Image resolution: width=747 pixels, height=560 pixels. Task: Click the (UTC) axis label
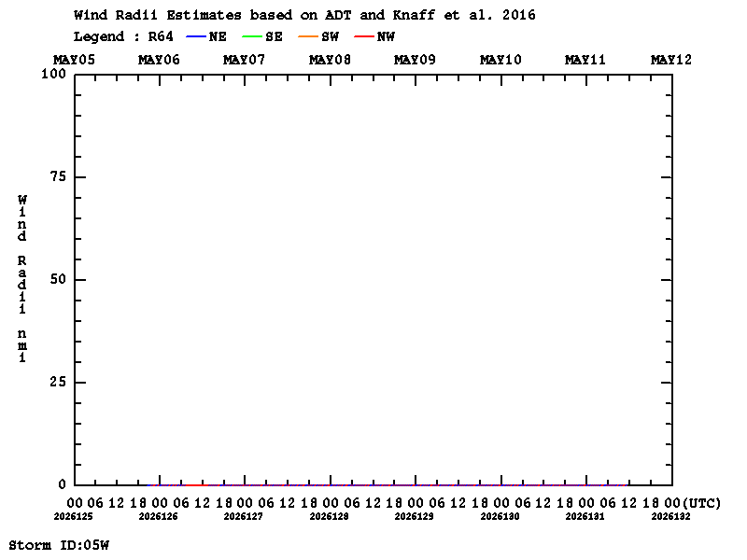coord(701,503)
